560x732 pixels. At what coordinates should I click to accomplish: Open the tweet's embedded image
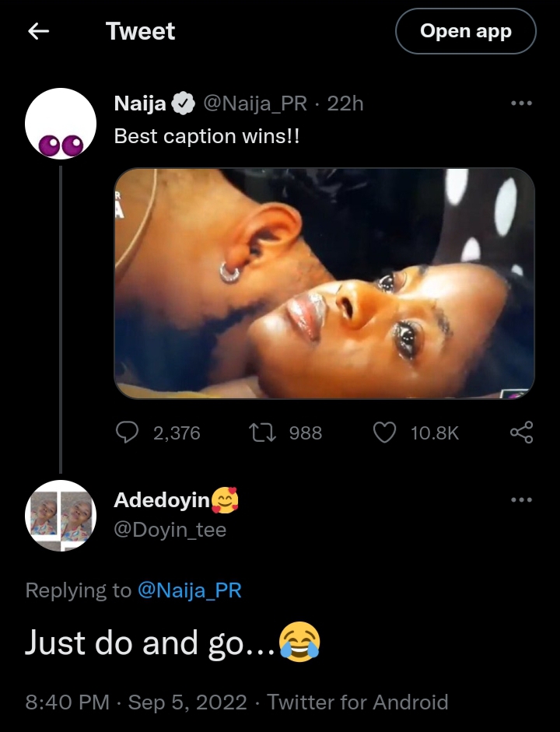pyautogui.click(x=324, y=283)
